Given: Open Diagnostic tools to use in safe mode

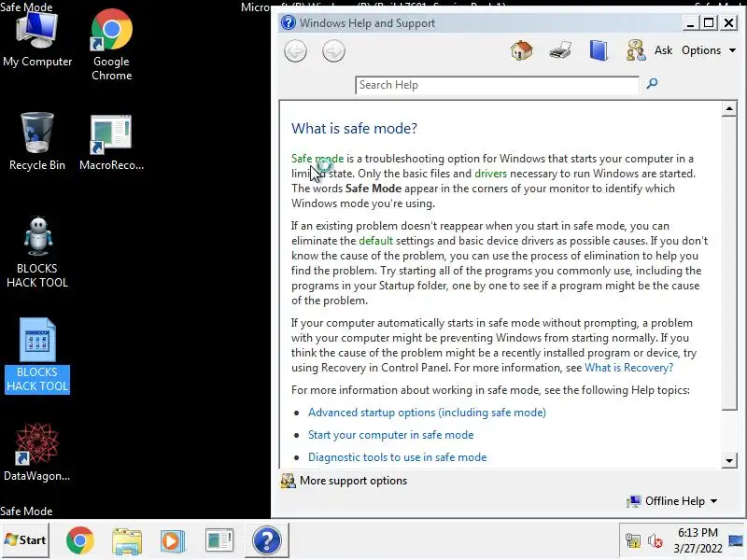Looking at the screenshot, I should click(x=398, y=457).
